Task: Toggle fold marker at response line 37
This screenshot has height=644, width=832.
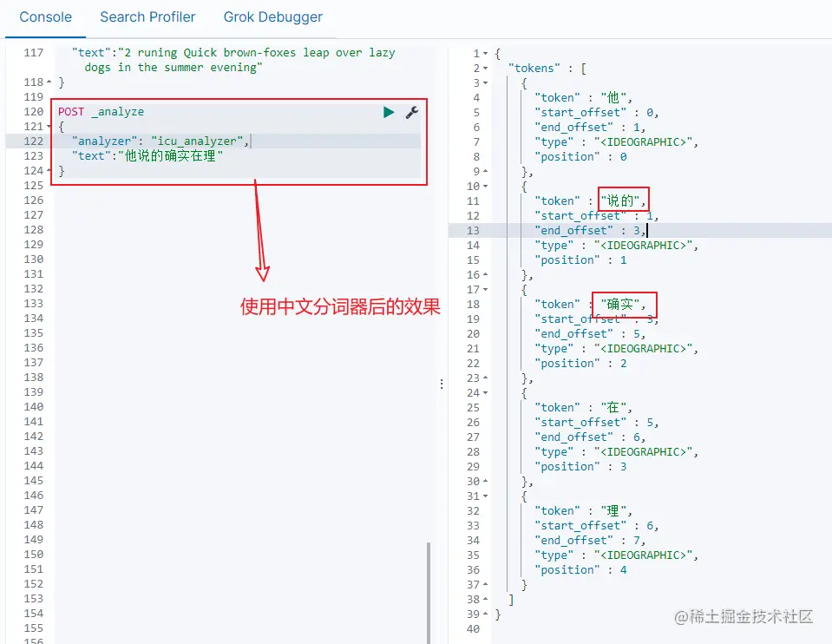Action: 485,584
